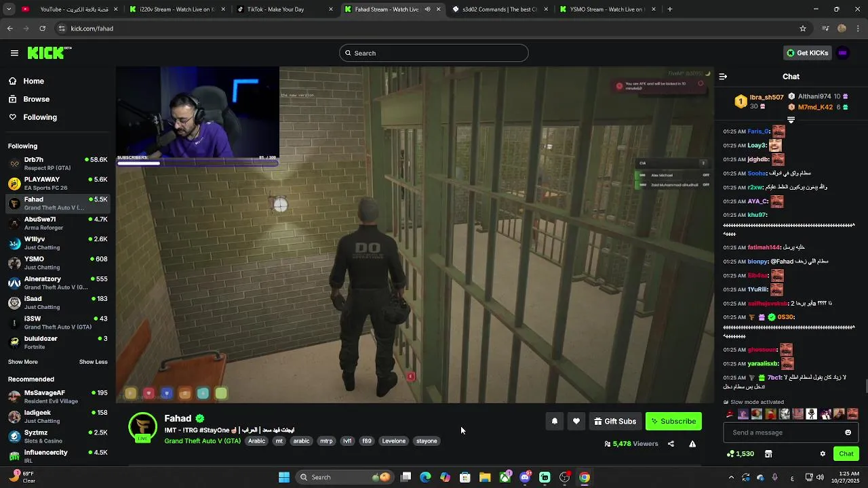Open Drb7h channel in Following list
Image resolution: width=868 pixels, height=488 pixels.
[x=58, y=163]
